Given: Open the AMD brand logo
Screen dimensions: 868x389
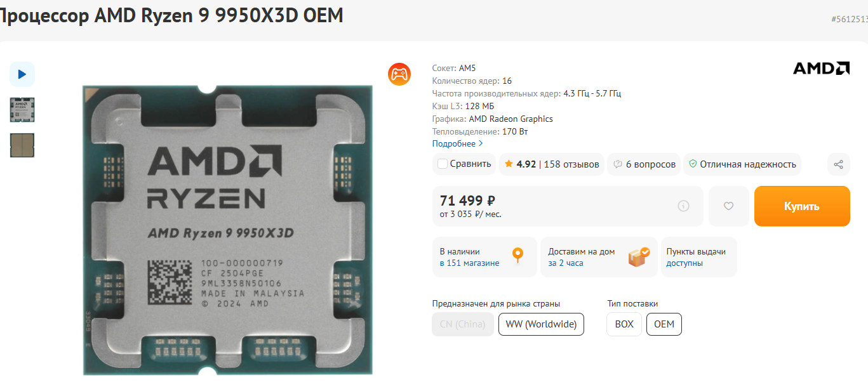Looking at the screenshot, I should (821, 68).
